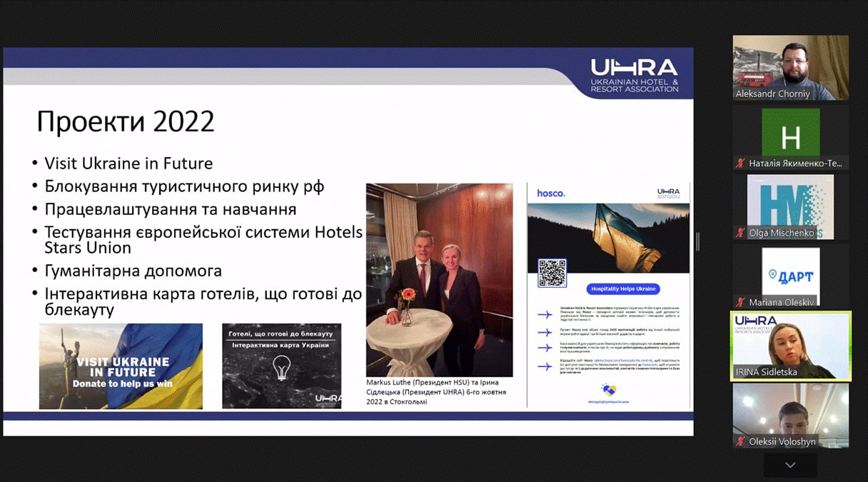Click the light bulb icon on blackout map image
The image size is (868, 482).
tap(281, 368)
